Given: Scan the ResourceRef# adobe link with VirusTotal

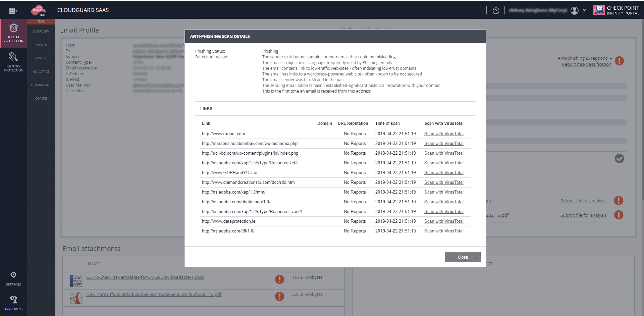Looking at the screenshot, I should click(x=444, y=163).
